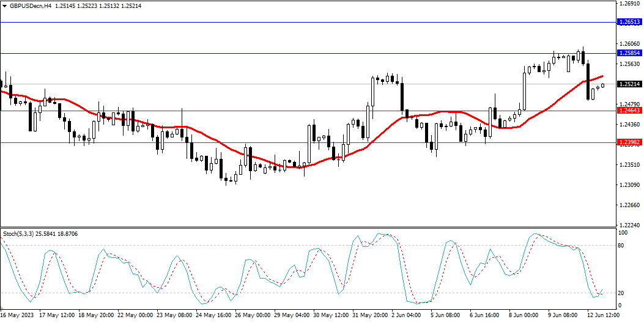This screenshot has height=322, width=644.
Task: Click the 1.26060 price axis value
Action: point(629,44)
